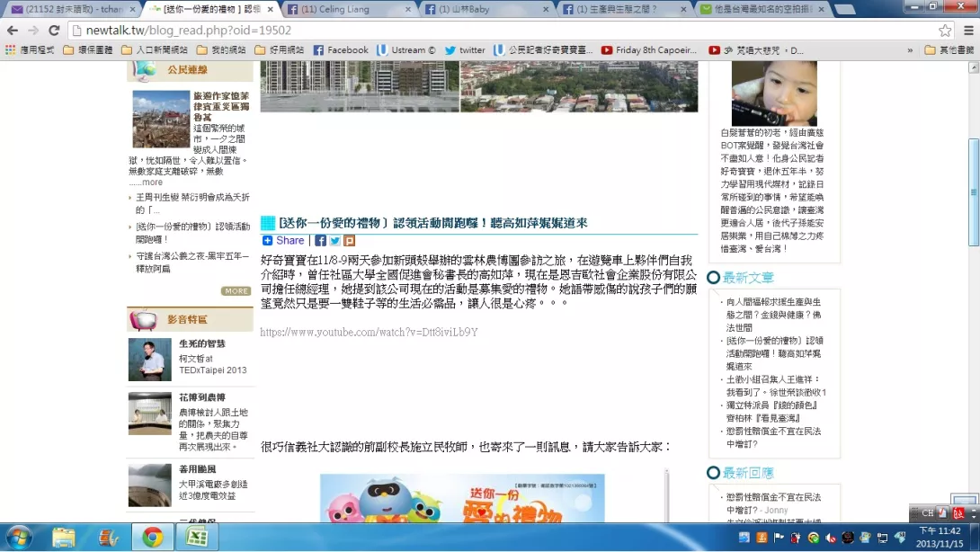Open latest article 獨立特派員『錢的顏色』

pos(772,412)
